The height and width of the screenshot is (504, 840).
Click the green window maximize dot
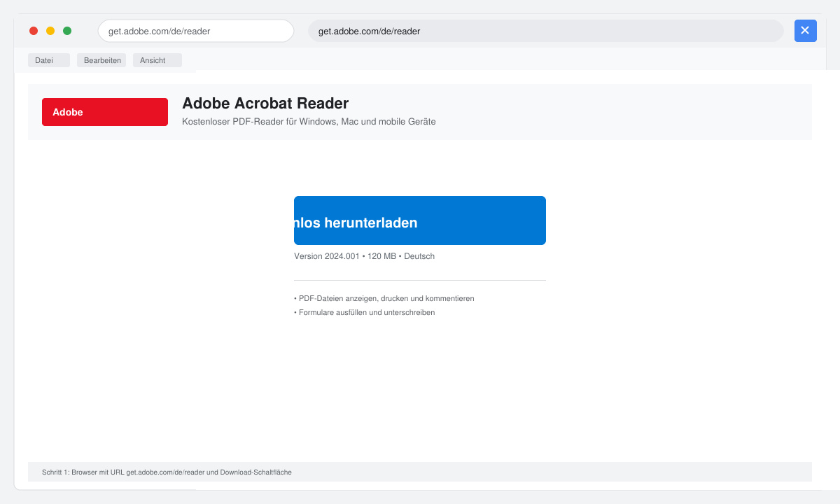pos(67,31)
